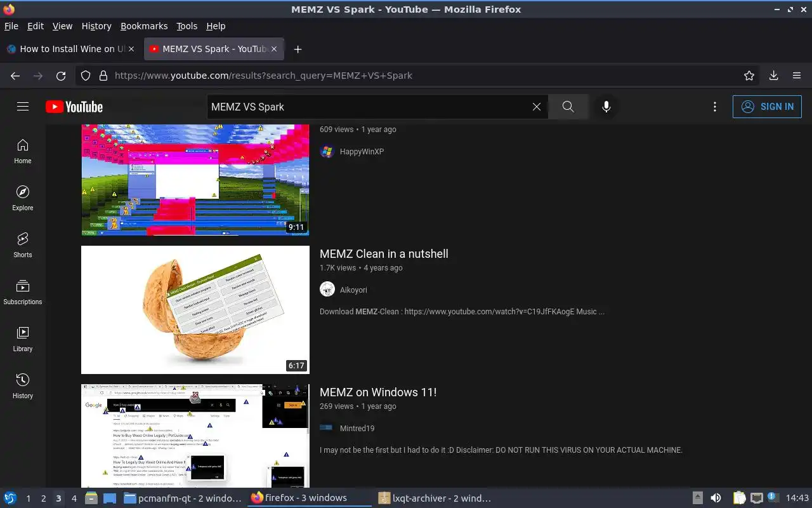Open History in the sidebar
The height and width of the screenshot is (508, 812).
(23, 387)
